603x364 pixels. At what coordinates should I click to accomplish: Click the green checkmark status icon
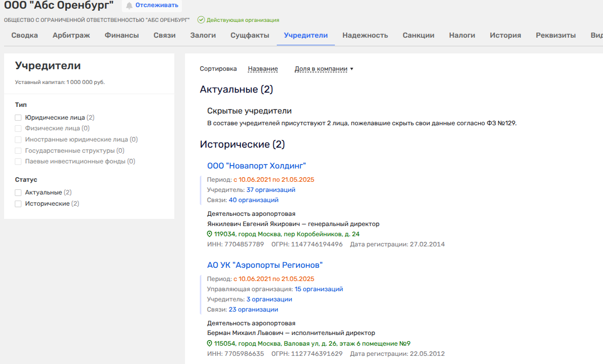point(201,20)
